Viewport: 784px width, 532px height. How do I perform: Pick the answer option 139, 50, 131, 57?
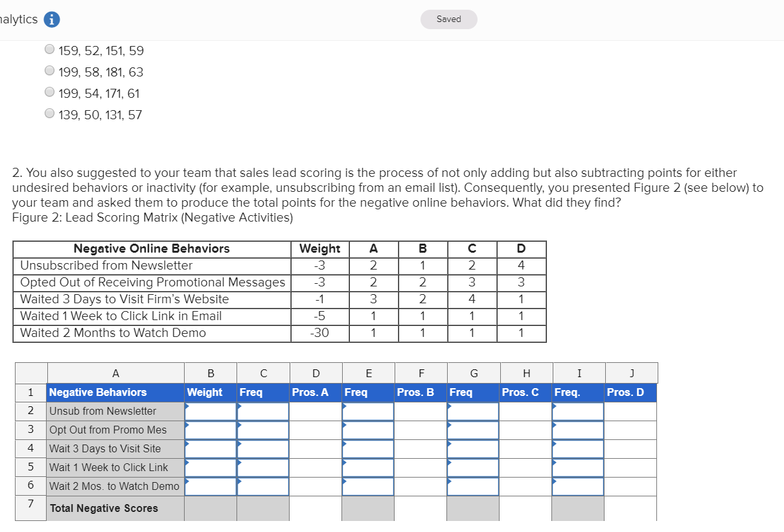[x=50, y=113]
